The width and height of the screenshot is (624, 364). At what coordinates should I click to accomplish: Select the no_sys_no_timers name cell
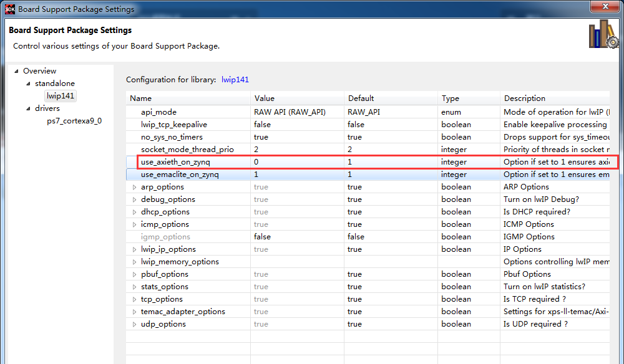(172, 137)
